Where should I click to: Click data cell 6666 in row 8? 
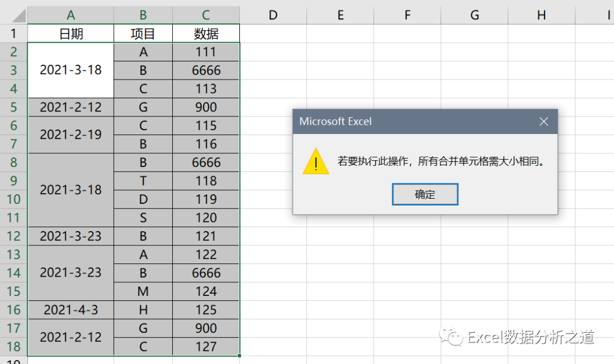[206, 162]
